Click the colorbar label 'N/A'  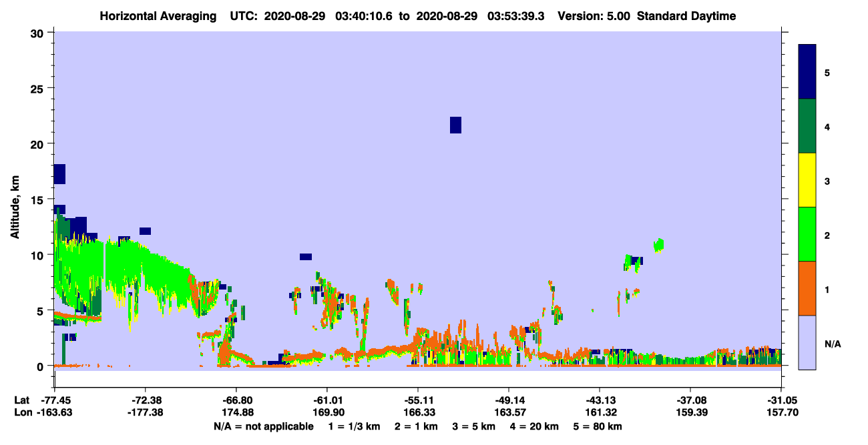(832, 344)
